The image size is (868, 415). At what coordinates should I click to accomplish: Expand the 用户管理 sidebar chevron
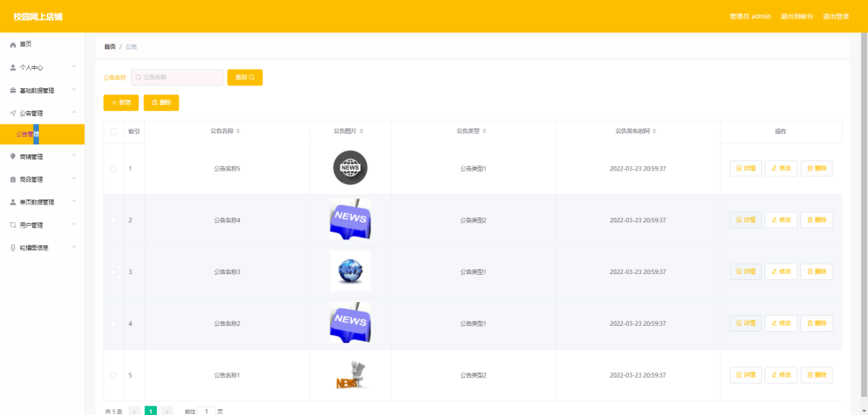click(75, 224)
